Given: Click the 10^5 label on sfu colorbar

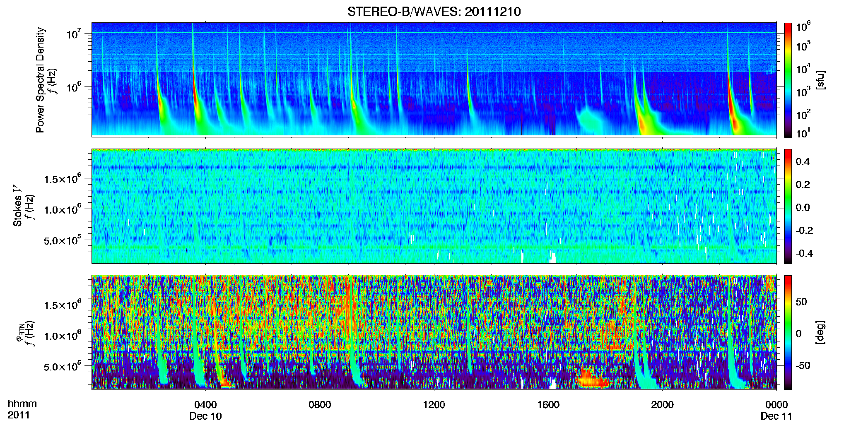Looking at the screenshot, I should 803,46.
